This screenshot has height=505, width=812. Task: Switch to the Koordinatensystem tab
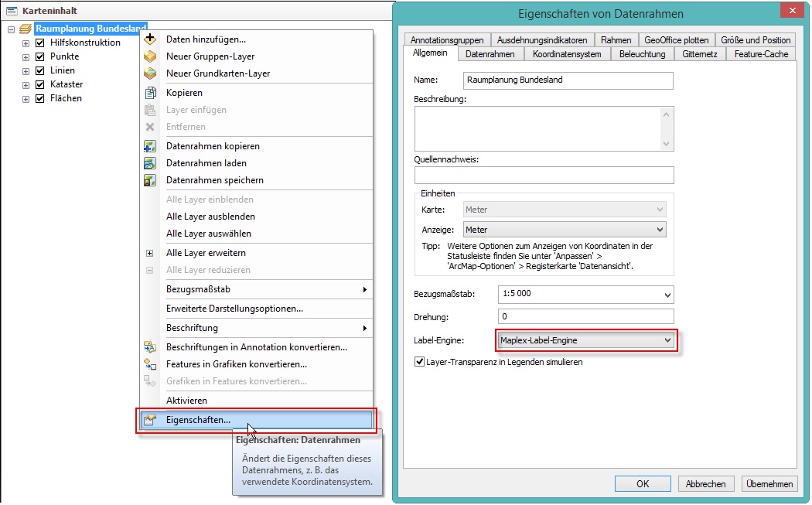(568, 54)
